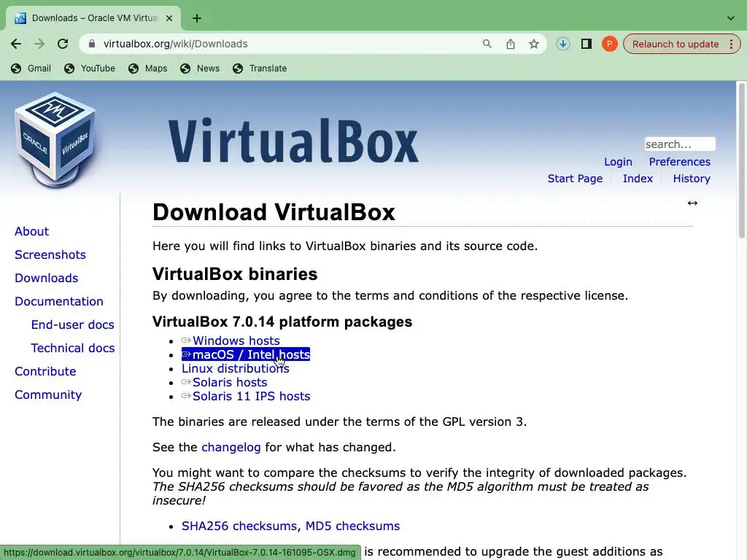Click the lock icon in address bar
Screen dimensions: 747x560
coord(92,44)
